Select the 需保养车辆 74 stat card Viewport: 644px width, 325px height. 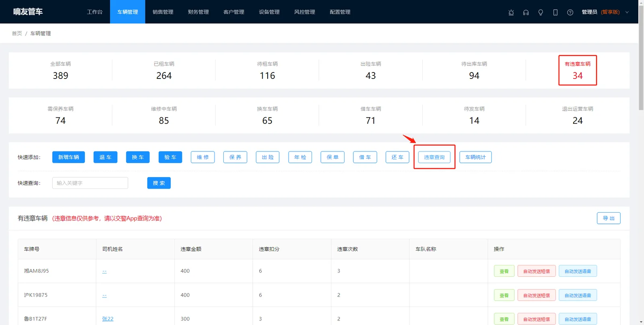(x=60, y=116)
